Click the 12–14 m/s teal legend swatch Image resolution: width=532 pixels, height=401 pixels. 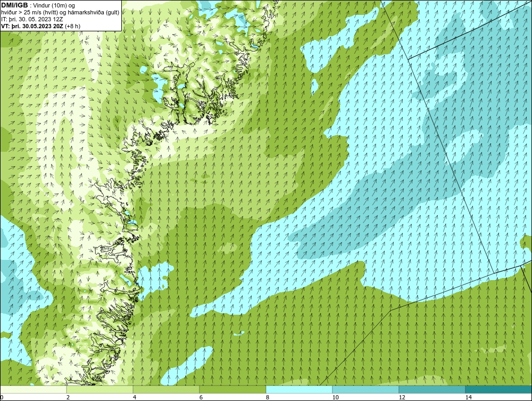point(432,389)
